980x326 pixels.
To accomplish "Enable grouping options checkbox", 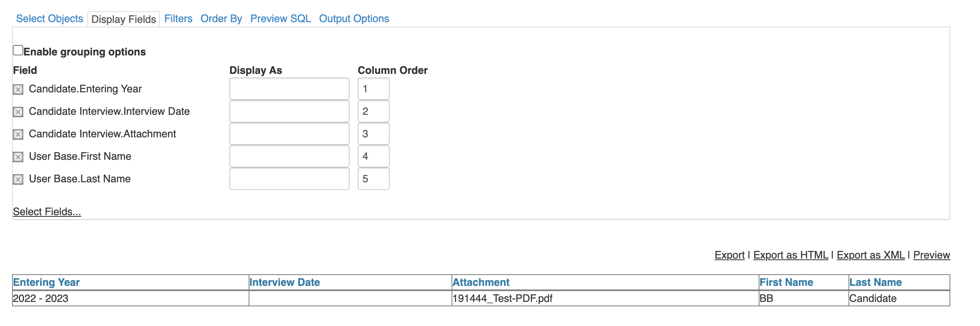I will tap(18, 51).
